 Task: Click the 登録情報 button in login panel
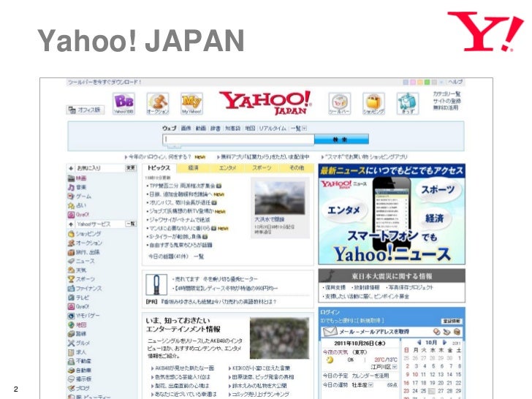coord(452,321)
